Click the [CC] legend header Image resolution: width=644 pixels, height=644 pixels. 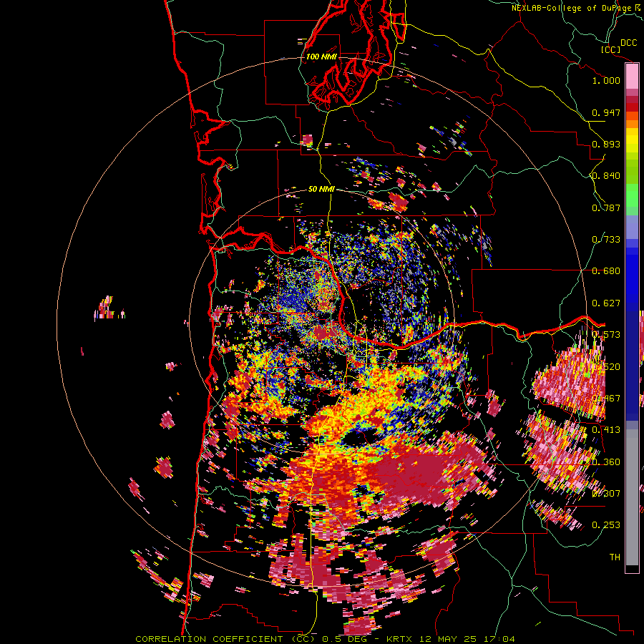[610, 49]
